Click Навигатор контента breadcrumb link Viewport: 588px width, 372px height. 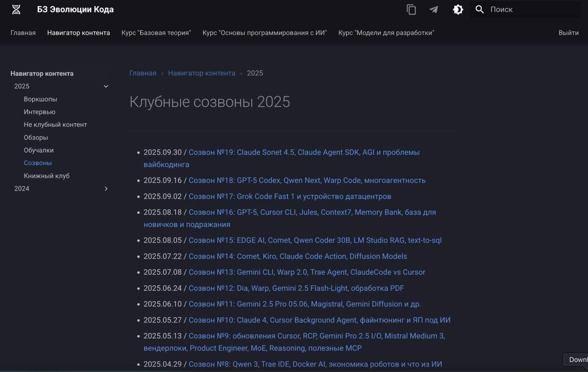pyautogui.click(x=201, y=73)
